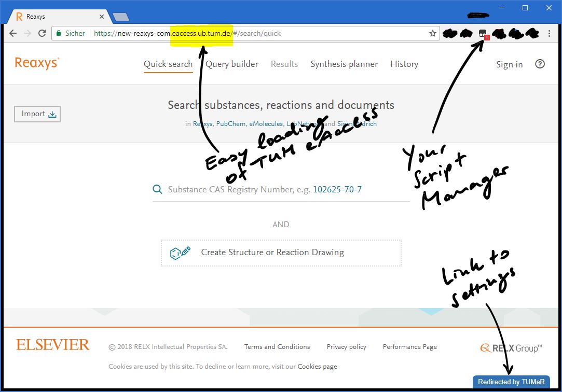The width and height of the screenshot is (562, 392).
Task: Open the Cookies page link
Action: coord(317,366)
